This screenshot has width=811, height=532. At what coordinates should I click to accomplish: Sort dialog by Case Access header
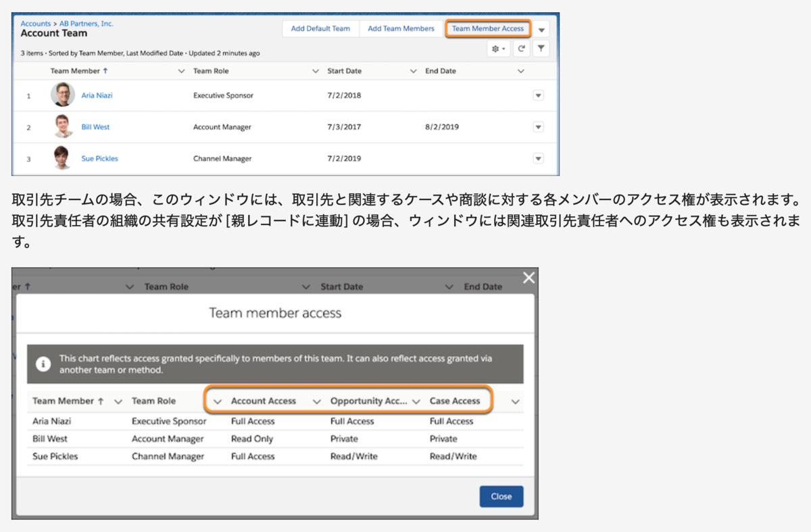[x=455, y=401]
